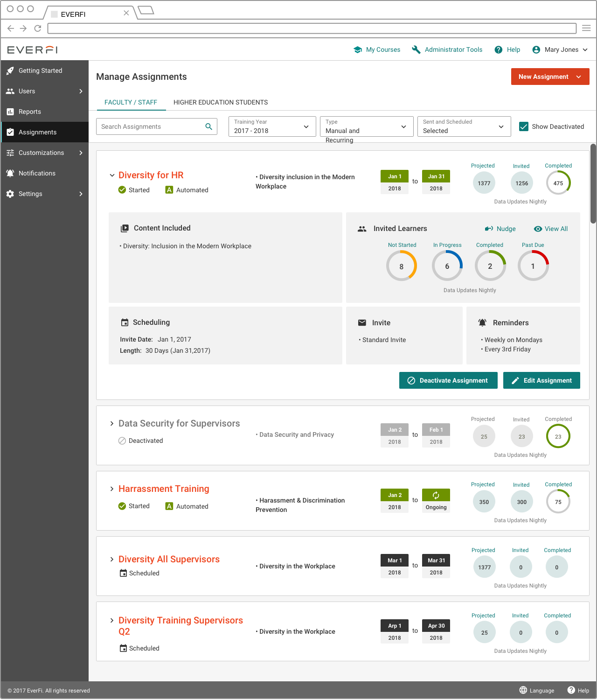Expand Diversity Training Supervisors Q2 assignment
Screen dimensions: 597x700
point(112,621)
